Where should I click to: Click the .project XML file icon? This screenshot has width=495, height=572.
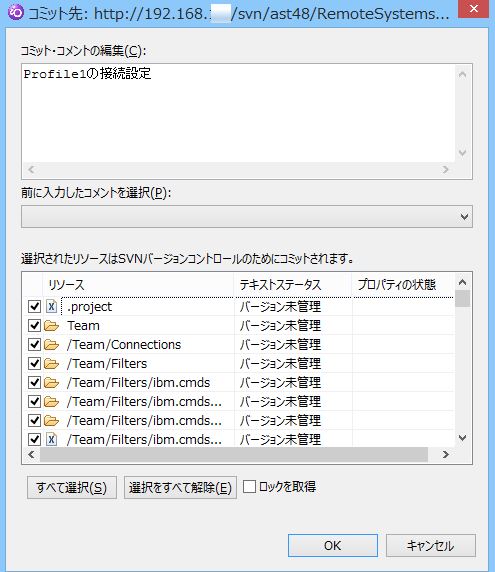pyautogui.click(x=51, y=306)
